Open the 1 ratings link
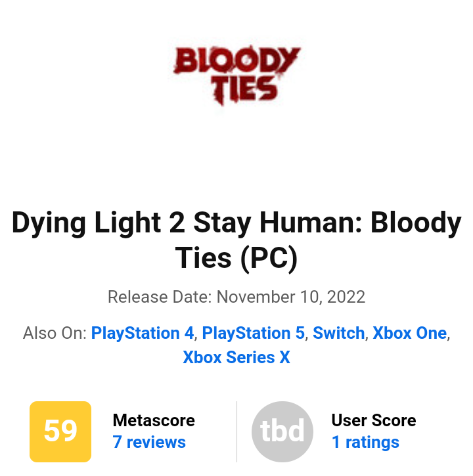The height and width of the screenshot is (476, 473). coord(365,442)
